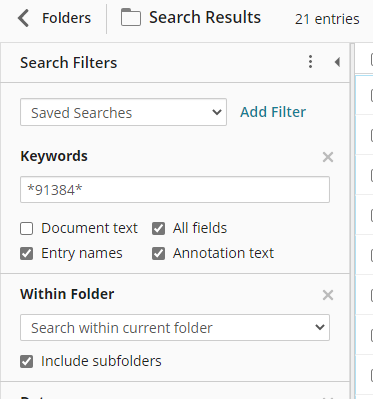Uncheck the Entry names checkbox
The height and width of the screenshot is (399, 373).
[x=27, y=253]
